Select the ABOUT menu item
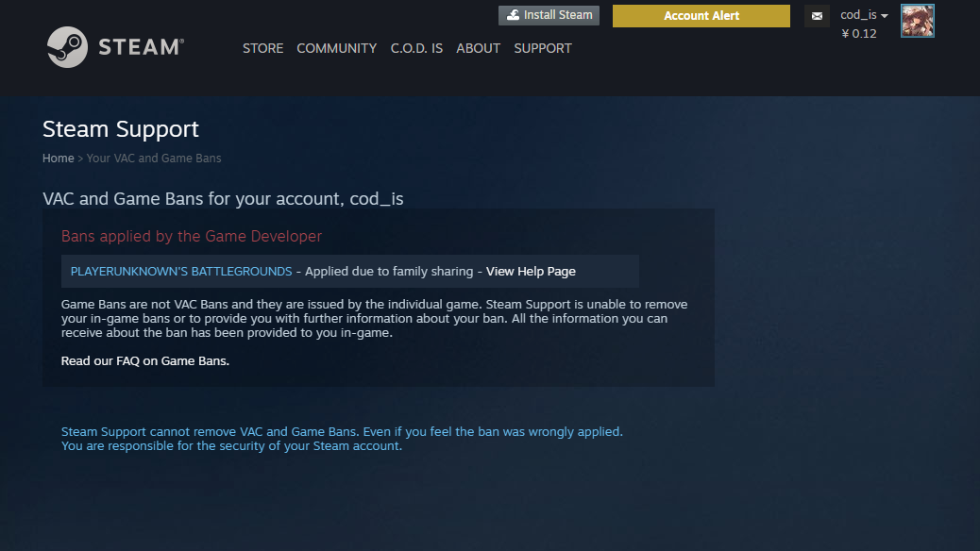 point(478,48)
